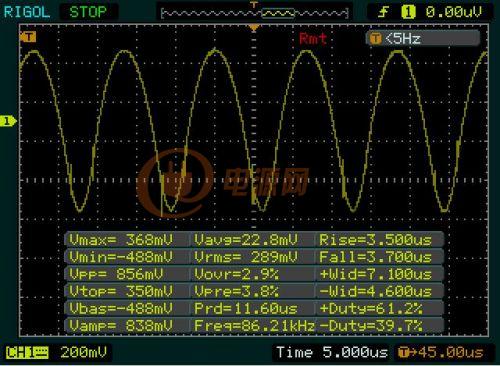This screenshot has width=500, height=366.
Task: Click the Rise=3.500us measurement
Action: (375, 240)
